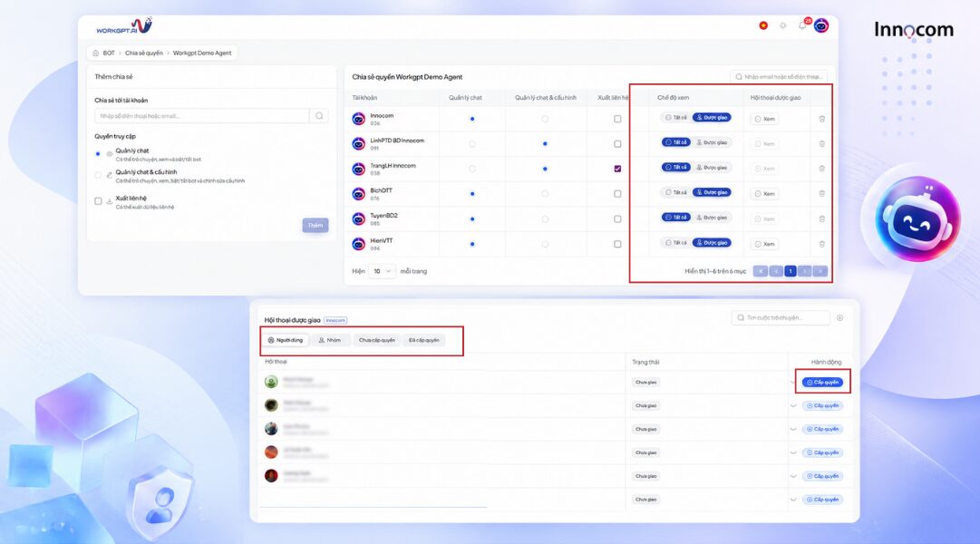The height and width of the screenshot is (544, 980).
Task: Delete HienVTT share entry
Action: (x=822, y=244)
